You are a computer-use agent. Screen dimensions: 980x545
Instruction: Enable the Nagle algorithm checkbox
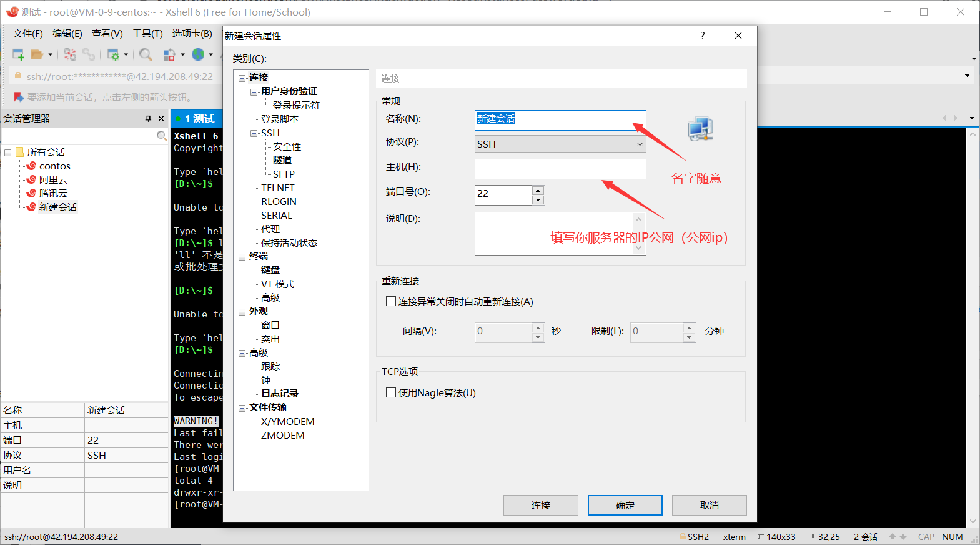[x=391, y=392]
